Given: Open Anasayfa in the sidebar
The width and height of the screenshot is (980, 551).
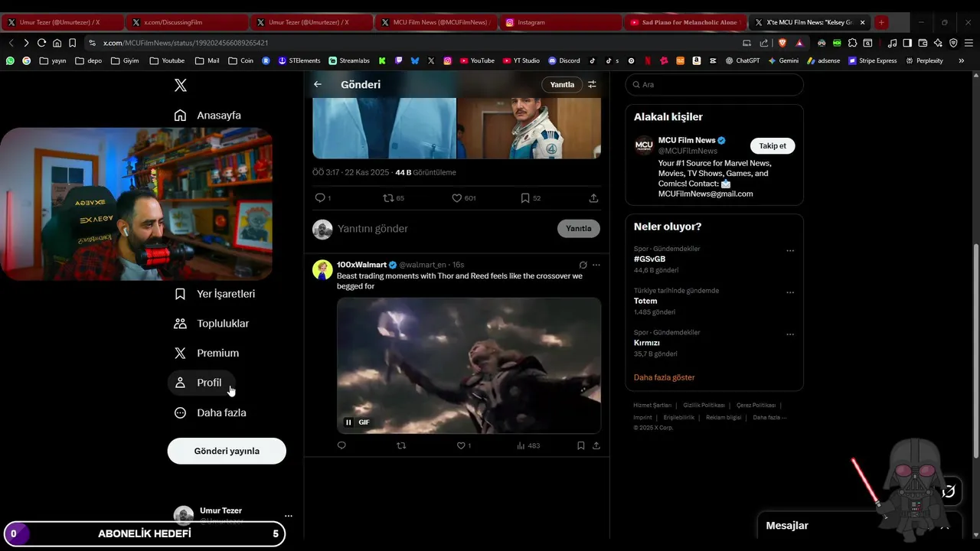Looking at the screenshot, I should pyautogui.click(x=207, y=116).
